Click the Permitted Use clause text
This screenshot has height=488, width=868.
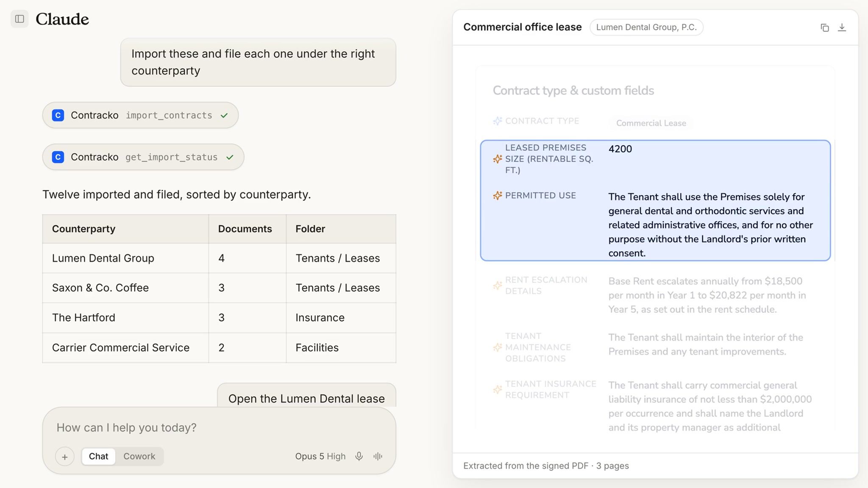[x=711, y=225]
